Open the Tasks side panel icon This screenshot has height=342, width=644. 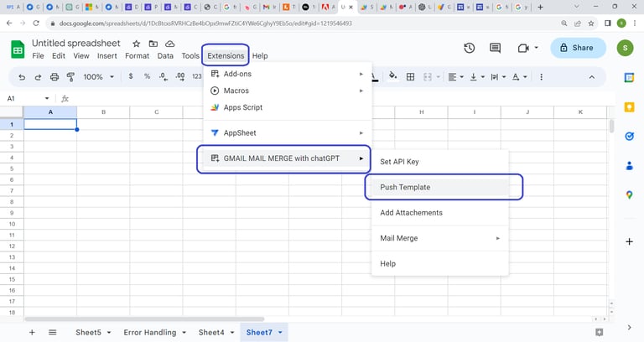629,137
